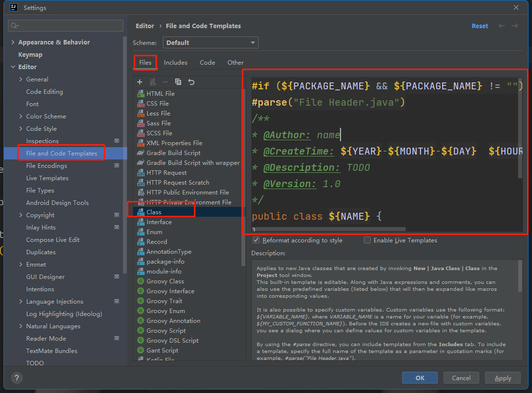The width and height of the screenshot is (532, 393).
Task: Open Inspections settings
Action: point(42,141)
